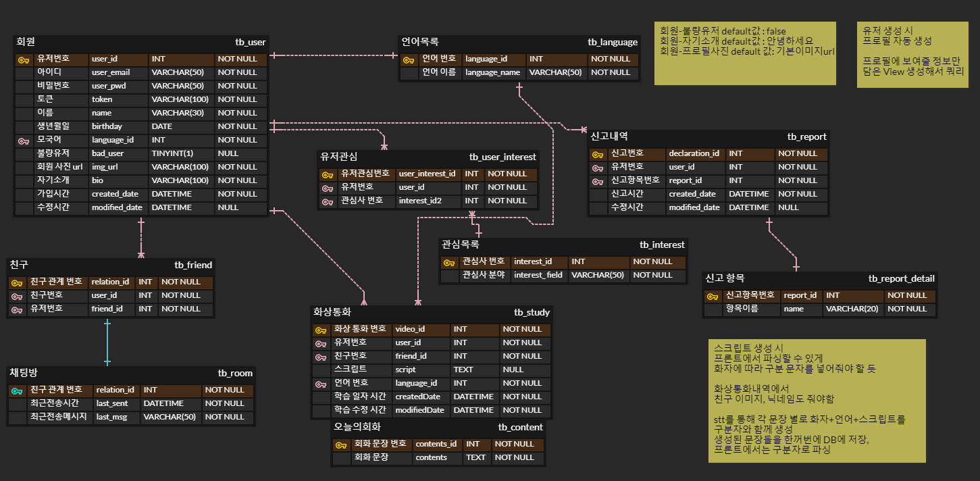Select the 채팅방 table label
This screenshot has width=980, height=481.
tap(24, 373)
